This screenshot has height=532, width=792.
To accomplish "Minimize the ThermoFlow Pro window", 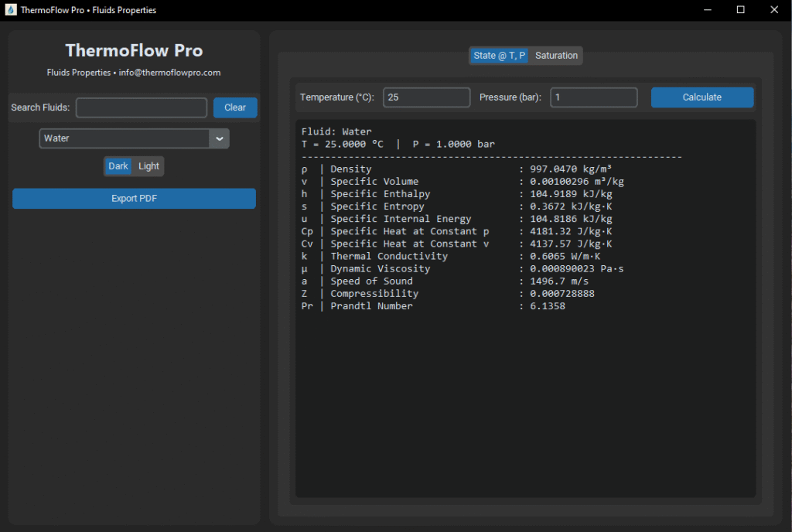I will click(x=705, y=10).
